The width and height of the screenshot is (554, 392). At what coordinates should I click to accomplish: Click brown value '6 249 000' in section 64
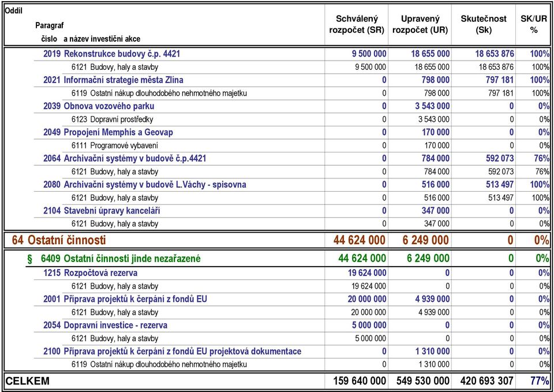tap(426, 240)
